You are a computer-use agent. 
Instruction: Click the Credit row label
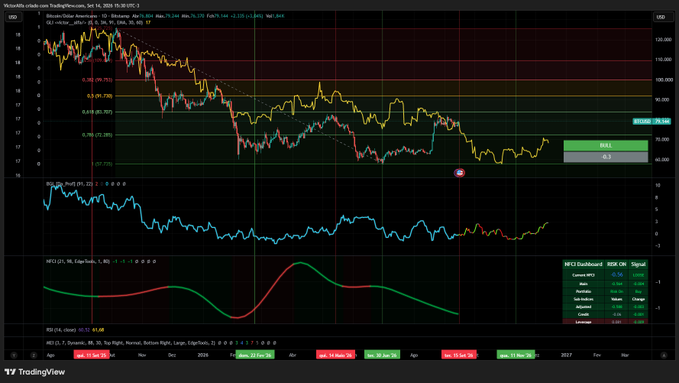coord(583,314)
